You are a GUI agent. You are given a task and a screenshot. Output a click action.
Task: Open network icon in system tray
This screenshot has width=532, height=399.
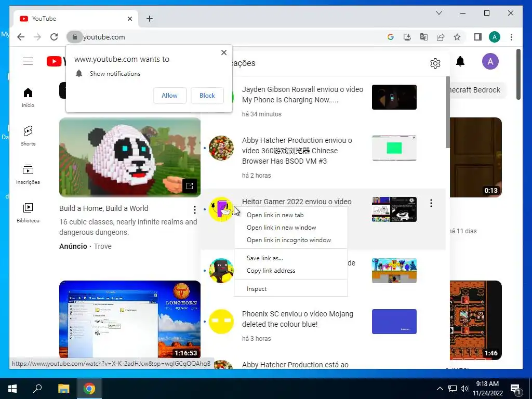tap(453, 389)
